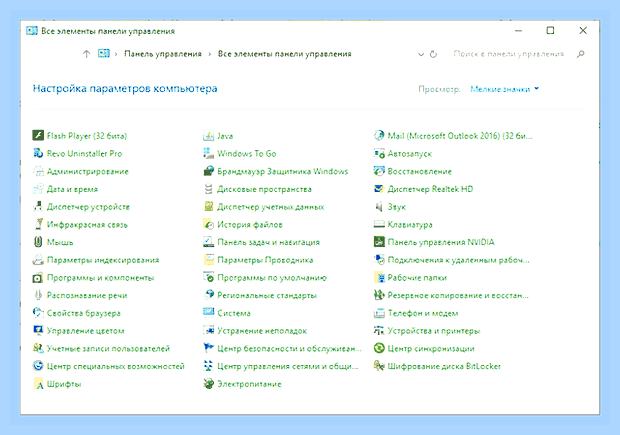
Task: Open Учетные записи пользователей link
Action: (x=108, y=348)
